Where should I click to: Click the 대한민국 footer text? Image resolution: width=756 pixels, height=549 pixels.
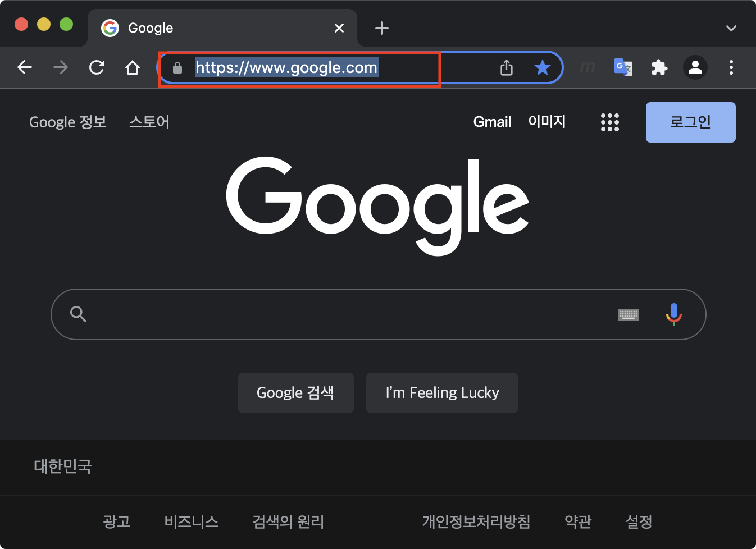(63, 466)
